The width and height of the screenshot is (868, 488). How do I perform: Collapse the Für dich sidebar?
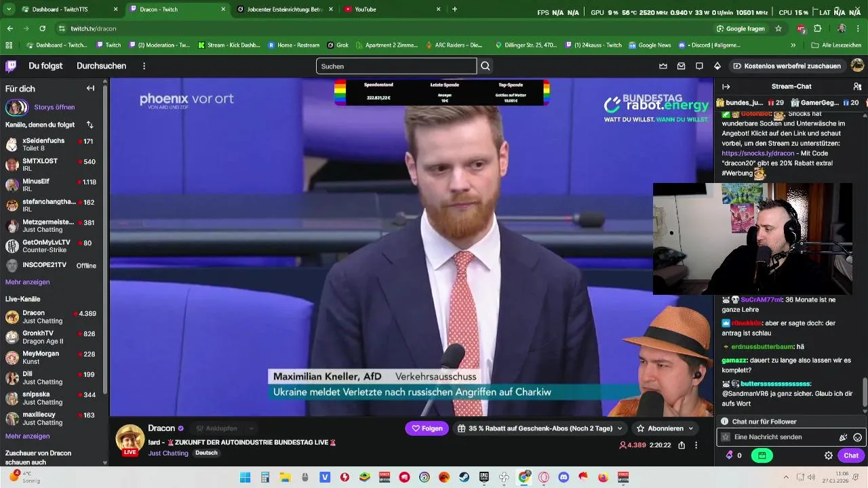(x=90, y=88)
